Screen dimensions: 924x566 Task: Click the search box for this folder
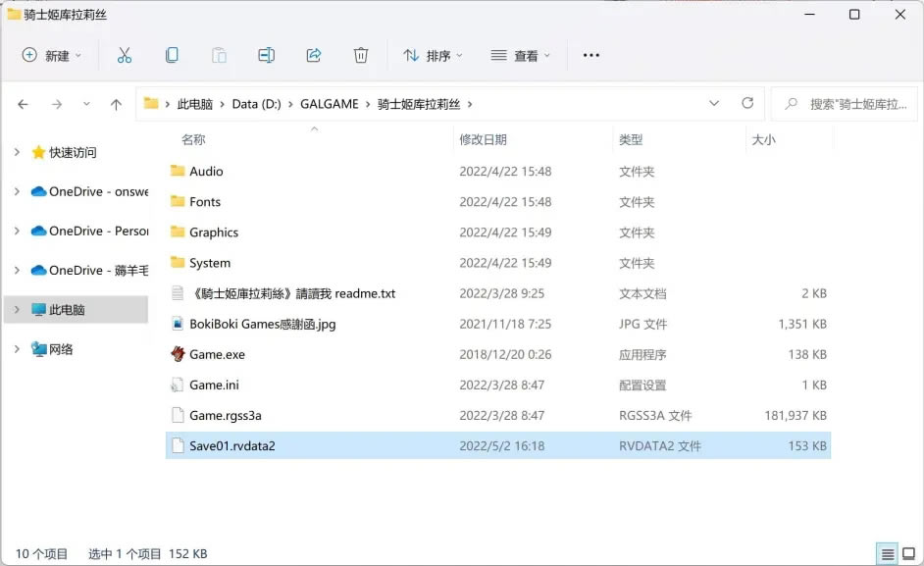(848, 104)
